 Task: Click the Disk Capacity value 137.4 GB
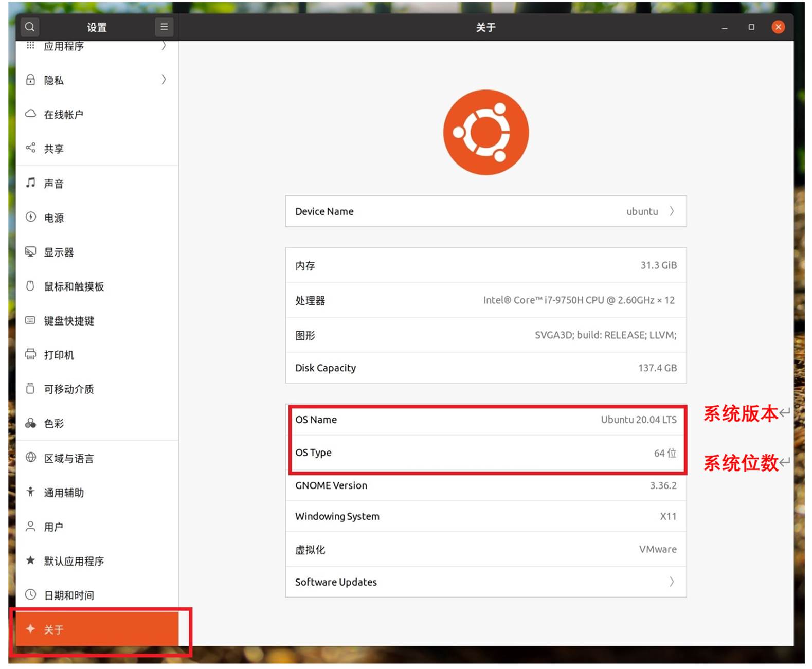pos(657,368)
